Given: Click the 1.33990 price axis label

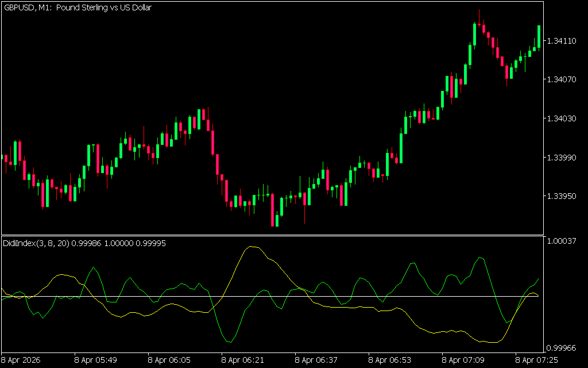Looking at the screenshot, I should coord(562,158).
